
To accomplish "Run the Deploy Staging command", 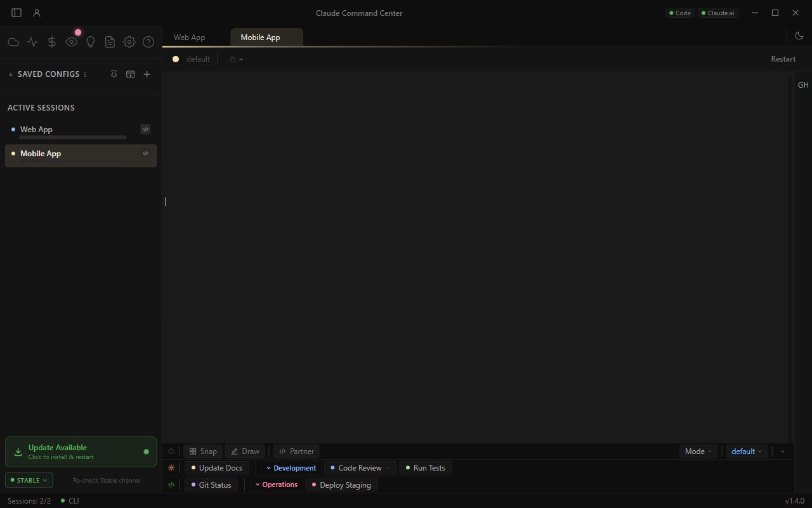I will [341, 485].
